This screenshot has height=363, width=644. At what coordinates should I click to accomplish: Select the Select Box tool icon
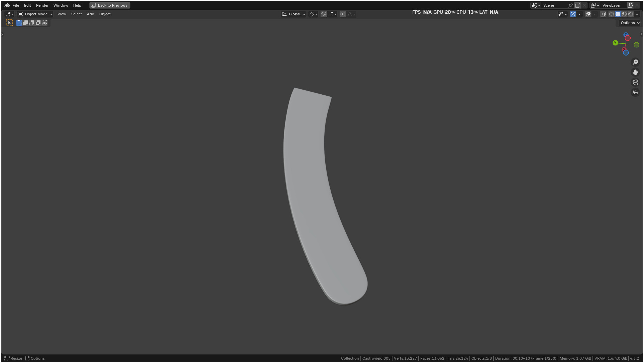point(9,23)
